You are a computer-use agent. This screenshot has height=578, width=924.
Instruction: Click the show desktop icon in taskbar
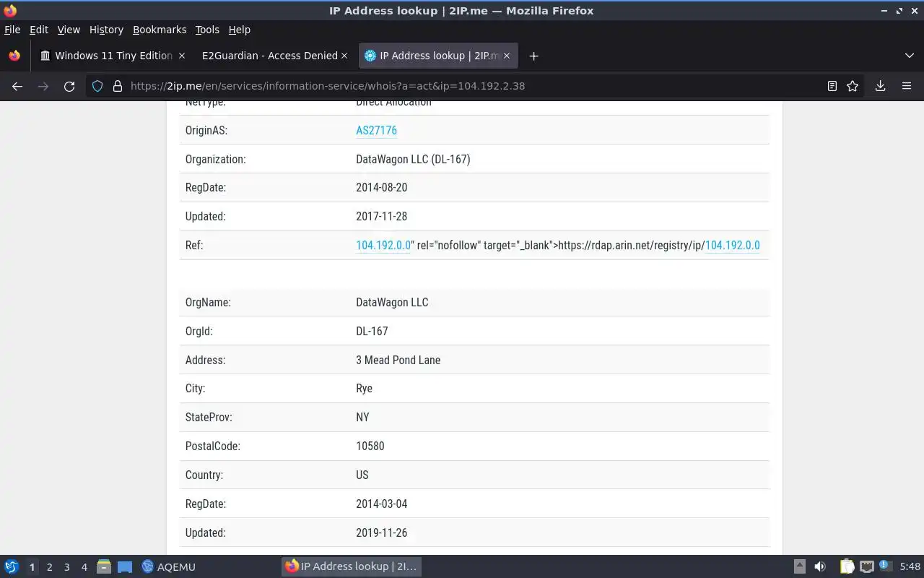(125, 566)
